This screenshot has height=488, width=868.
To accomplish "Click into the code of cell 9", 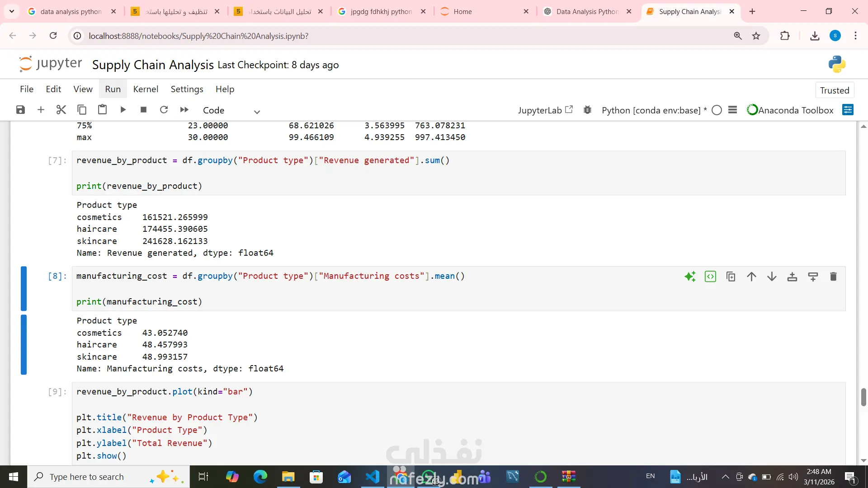I will 458,423.
